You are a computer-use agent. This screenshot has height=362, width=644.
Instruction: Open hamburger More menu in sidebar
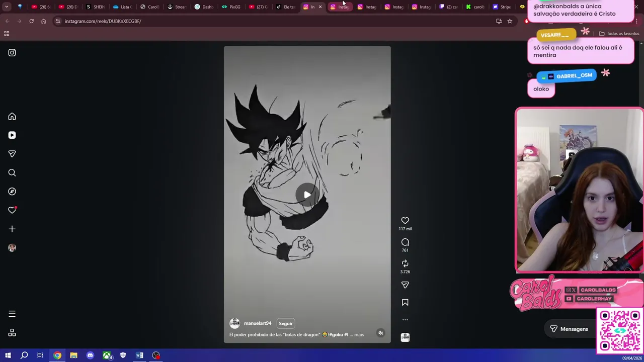pos(12,314)
